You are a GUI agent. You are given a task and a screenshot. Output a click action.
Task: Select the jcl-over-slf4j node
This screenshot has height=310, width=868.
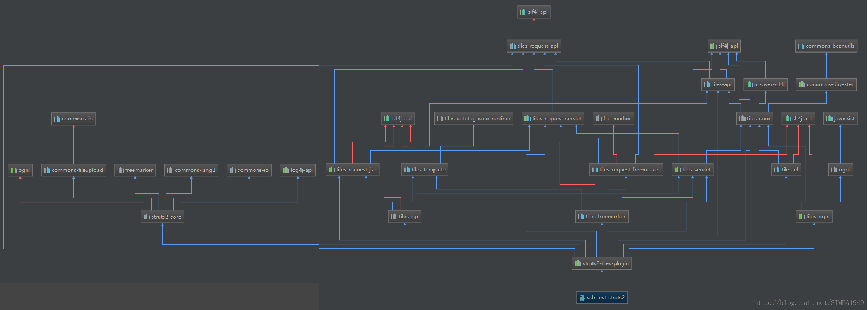765,84
